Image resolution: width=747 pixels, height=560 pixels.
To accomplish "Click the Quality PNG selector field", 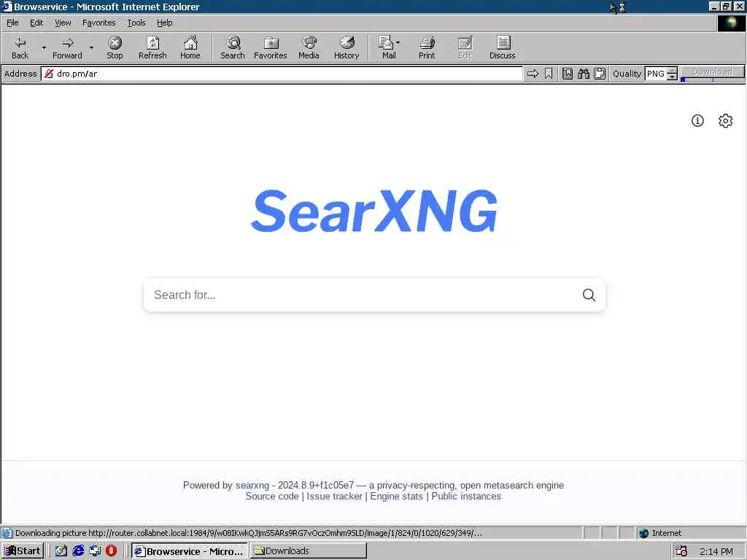I will 656,74.
